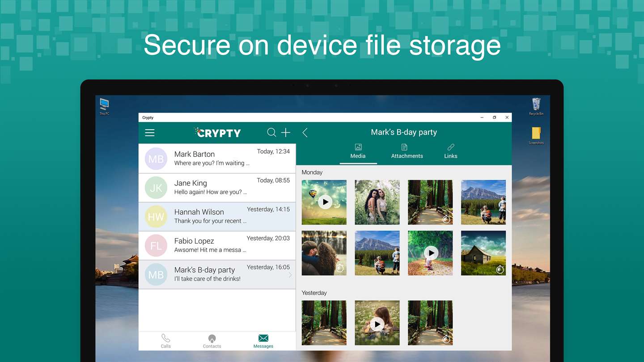Click the timer icon on Yesterday's last forest photo

446,339
